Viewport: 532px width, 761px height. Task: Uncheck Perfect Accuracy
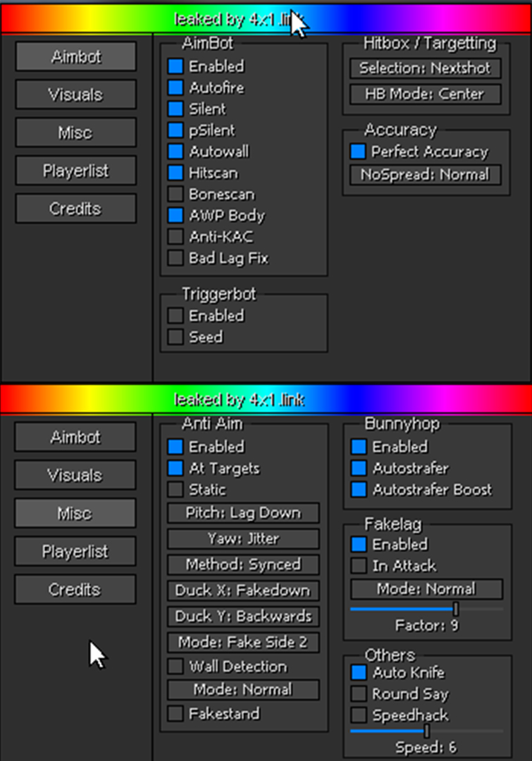(358, 151)
